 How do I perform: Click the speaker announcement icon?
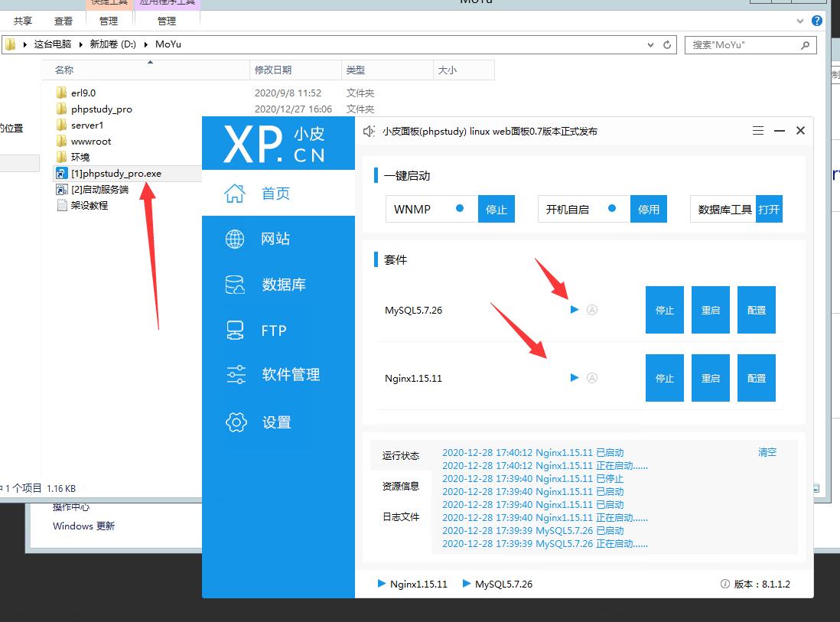click(x=369, y=131)
